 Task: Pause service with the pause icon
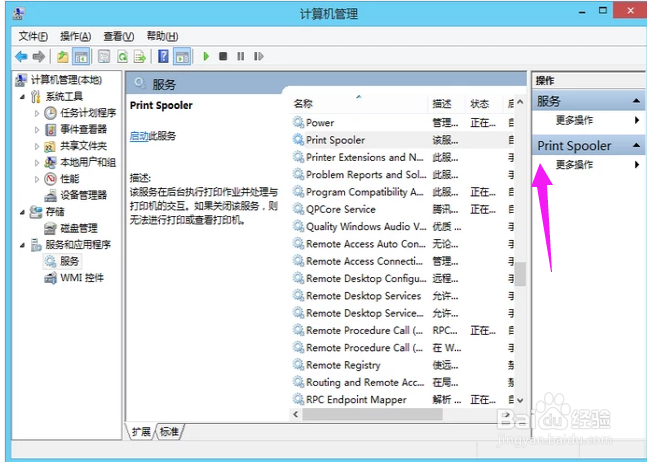pyautogui.click(x=241, y=56)
